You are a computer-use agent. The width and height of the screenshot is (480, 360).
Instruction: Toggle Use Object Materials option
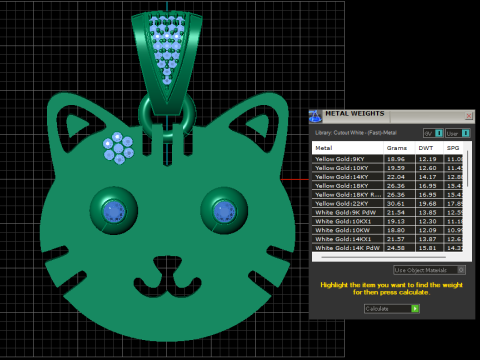click(429, 270)
